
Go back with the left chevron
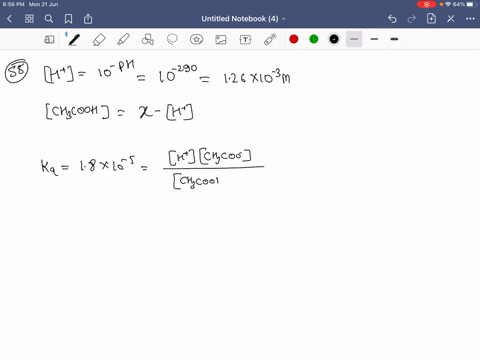click(9, 19)
